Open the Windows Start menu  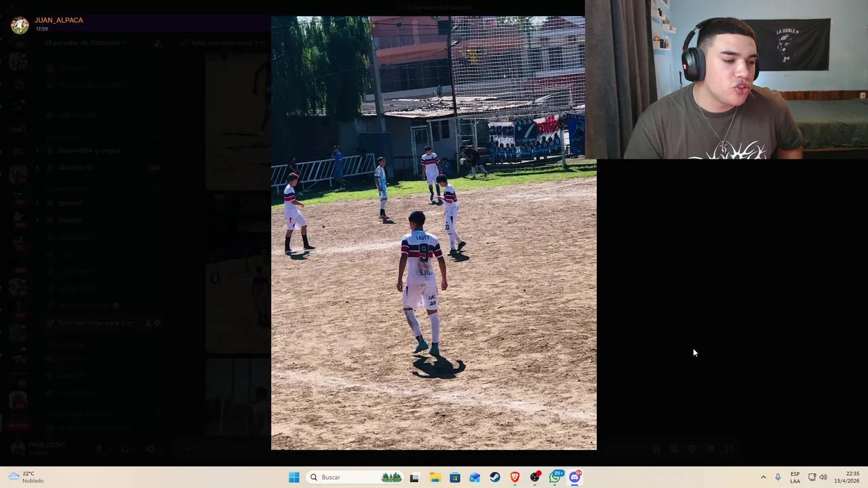pos(294,477)
